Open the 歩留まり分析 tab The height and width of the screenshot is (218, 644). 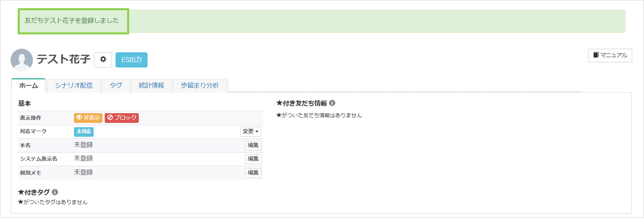click(200, 86)
